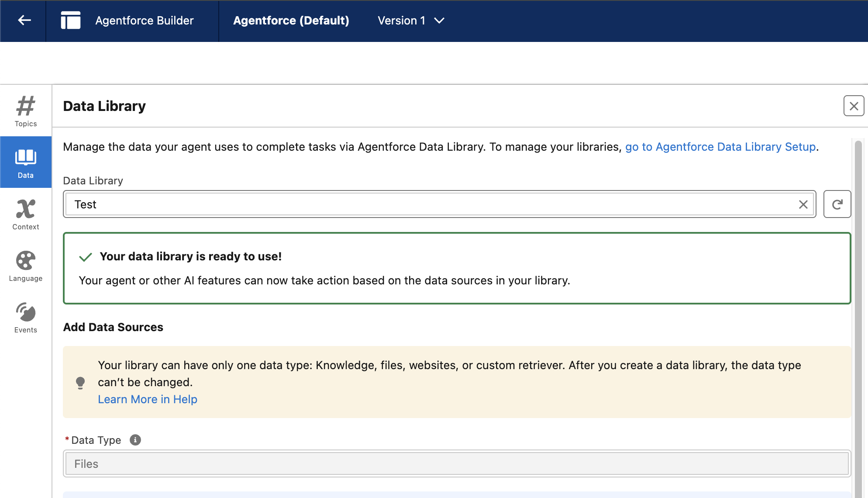Click the Files data type field
Viewport: 868px width, 498px height.
pos(456,463)
